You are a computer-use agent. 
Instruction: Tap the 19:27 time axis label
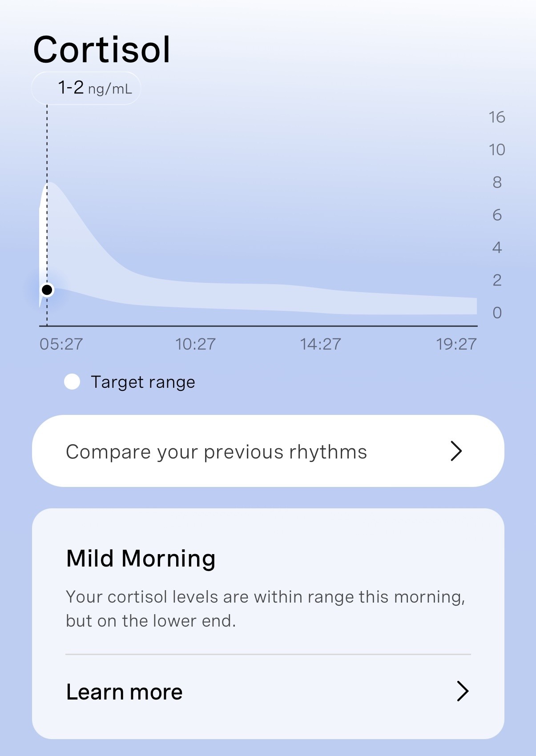pos(456,344)
